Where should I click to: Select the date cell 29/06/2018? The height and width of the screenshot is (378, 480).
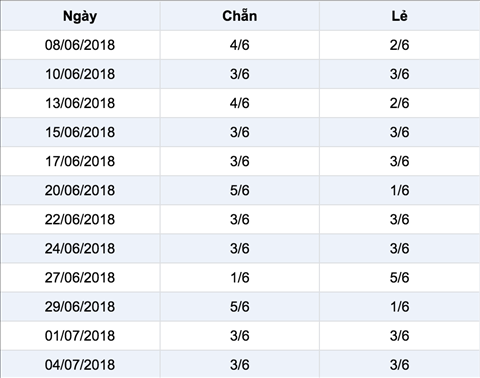coord(80,307)
